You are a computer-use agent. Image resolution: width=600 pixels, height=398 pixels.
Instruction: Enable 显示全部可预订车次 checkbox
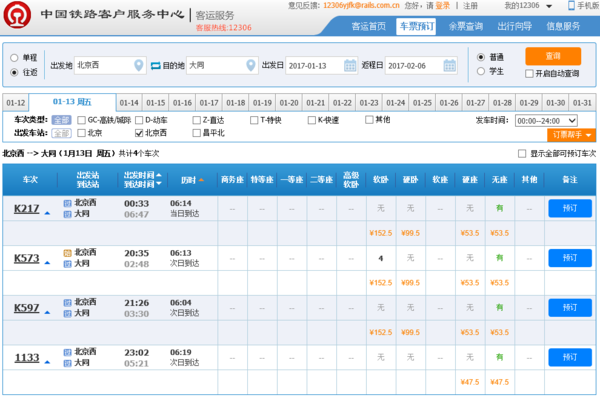click(522, 153)
